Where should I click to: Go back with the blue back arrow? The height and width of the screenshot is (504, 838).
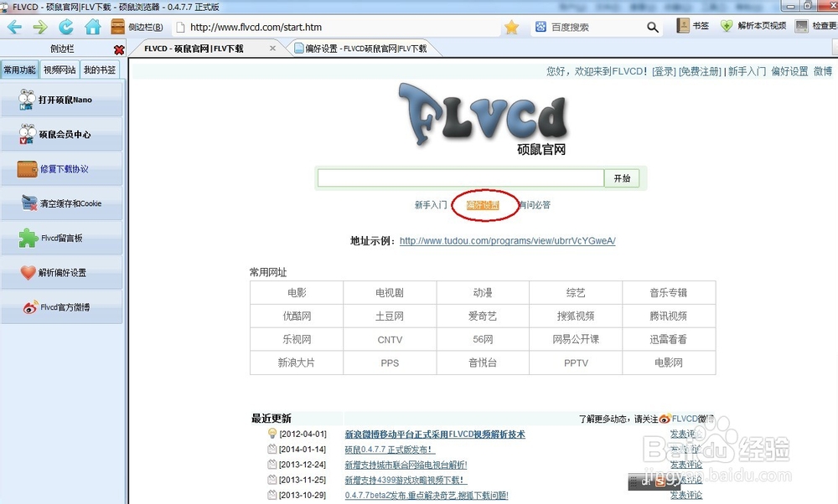tap(14, 27)
